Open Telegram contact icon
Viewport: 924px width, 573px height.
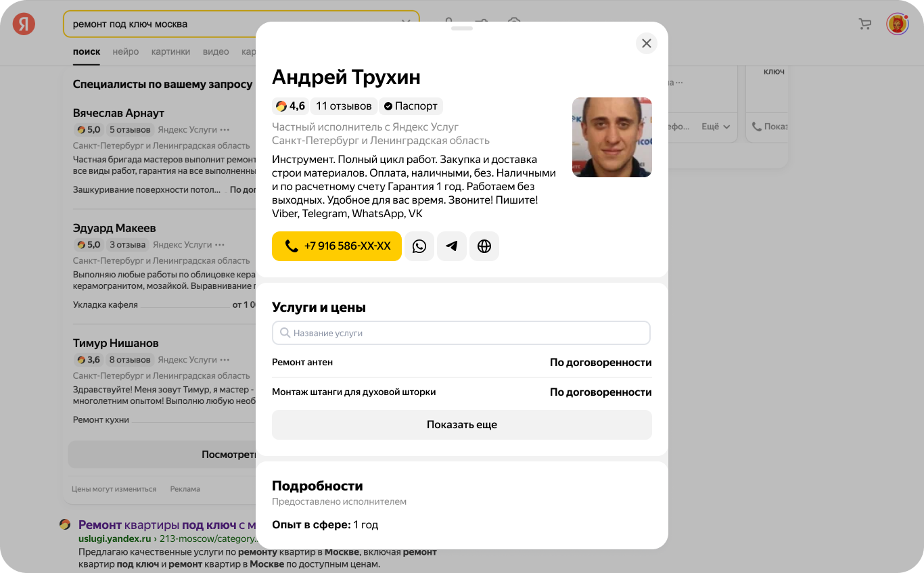pyautogui.click(x=452, y=246)
